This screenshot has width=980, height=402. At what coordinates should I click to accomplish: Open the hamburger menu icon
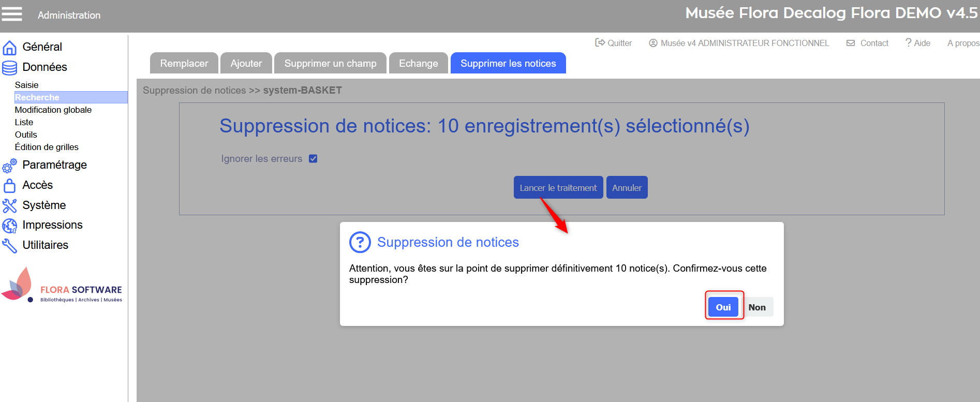point(12,14)
